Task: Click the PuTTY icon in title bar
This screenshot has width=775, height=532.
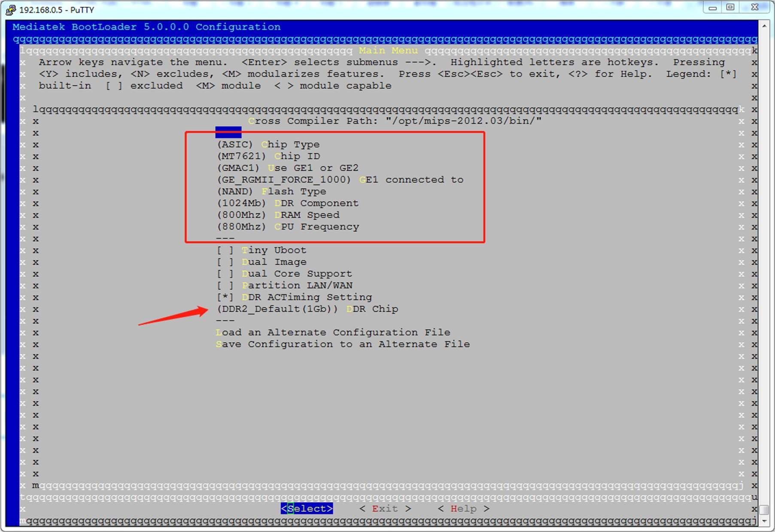Action: click(11, 9)
